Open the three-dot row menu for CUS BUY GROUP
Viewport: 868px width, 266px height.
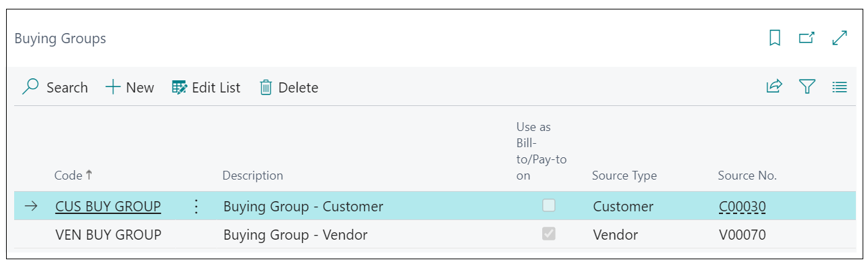(x=196, y=206)
